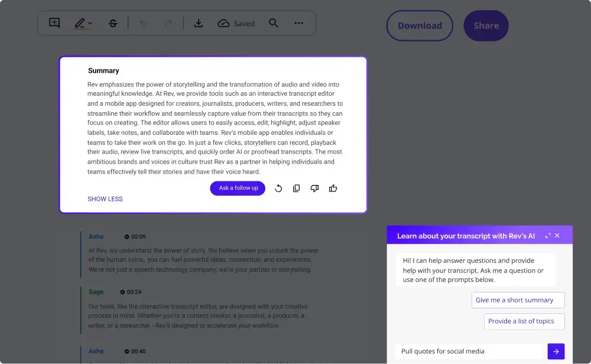
Task: Click the purple Share button
Action: [486, 26]
